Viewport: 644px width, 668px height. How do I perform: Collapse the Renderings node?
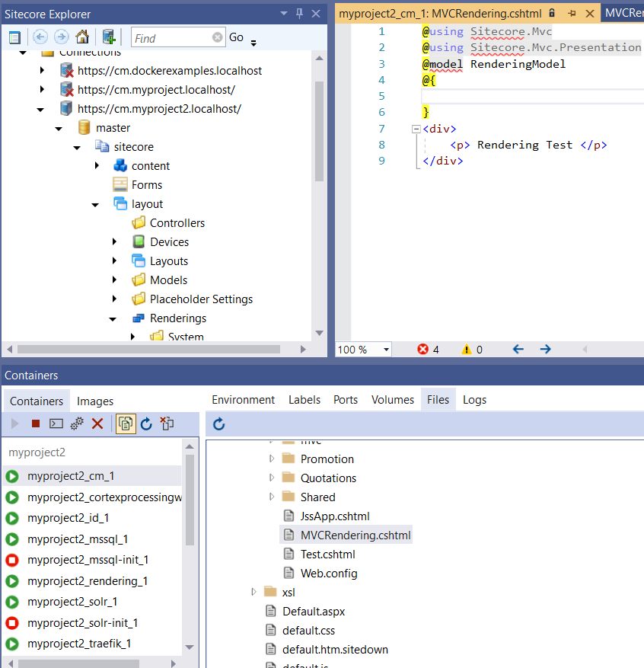(113, 318)
